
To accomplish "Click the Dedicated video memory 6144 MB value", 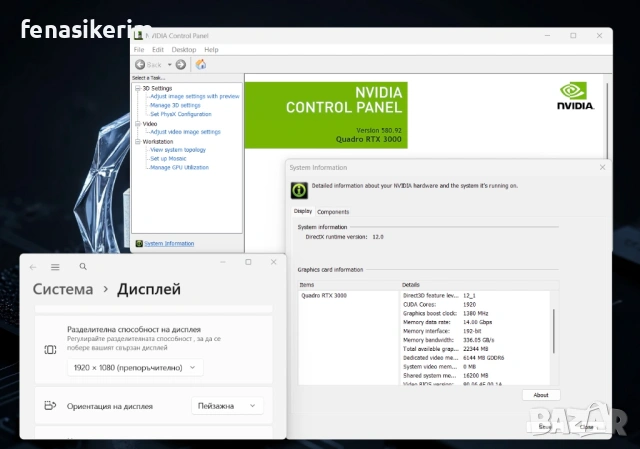I will (484, 358).
